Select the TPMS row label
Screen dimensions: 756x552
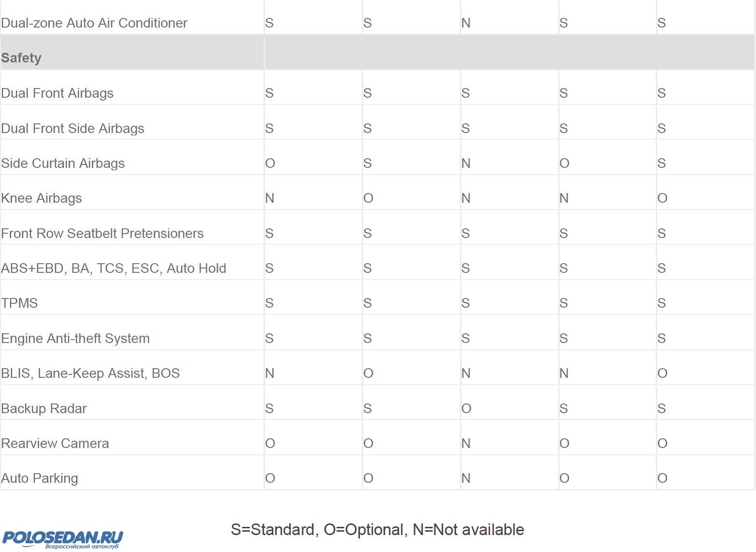pyautogui.click(x=19, y=303)
